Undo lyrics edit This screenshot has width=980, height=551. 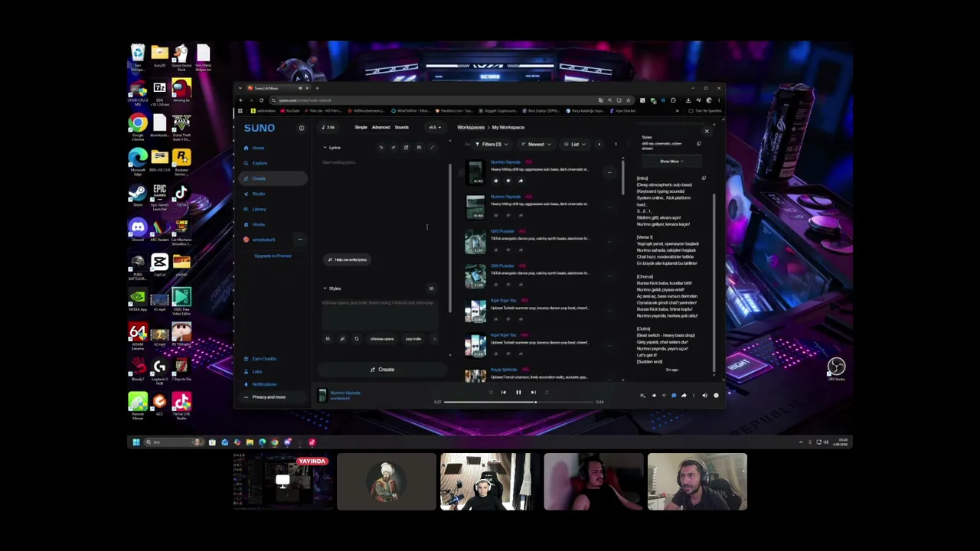[381, 148]
